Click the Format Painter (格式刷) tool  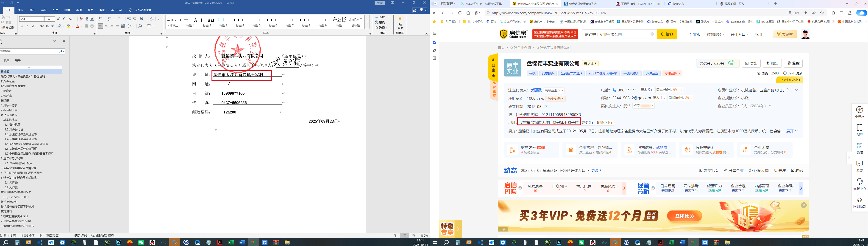(8, 28)
